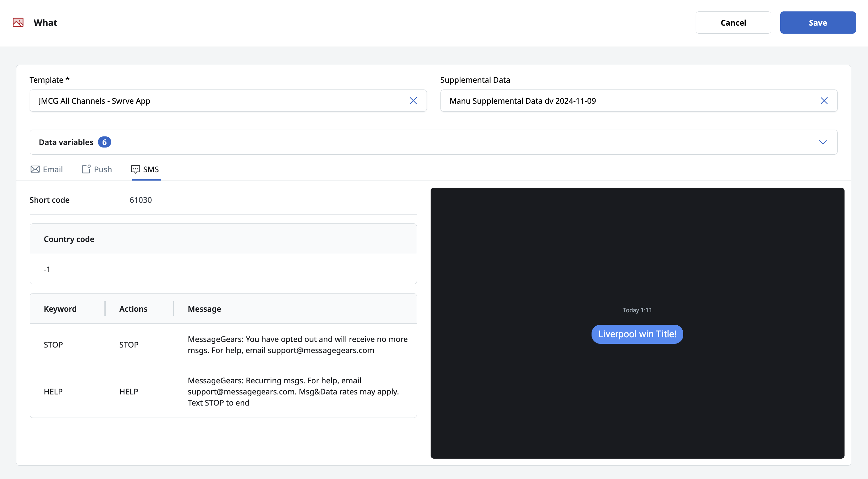Click the HELP Recurring msgs message text
The image size is (868, 479).
293,391
